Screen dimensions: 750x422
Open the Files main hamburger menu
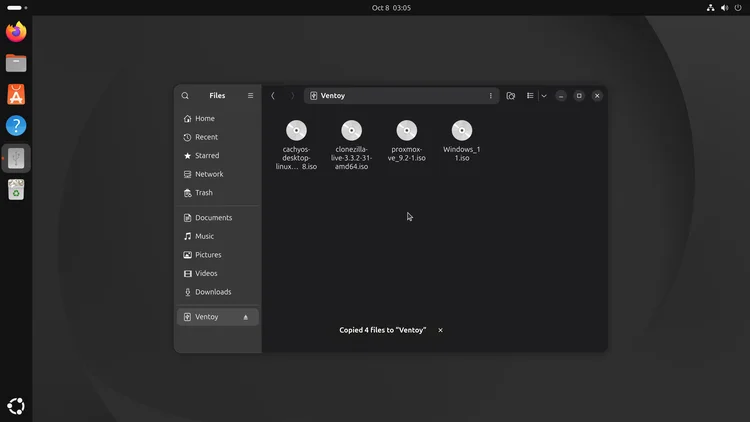coord(250,96)
